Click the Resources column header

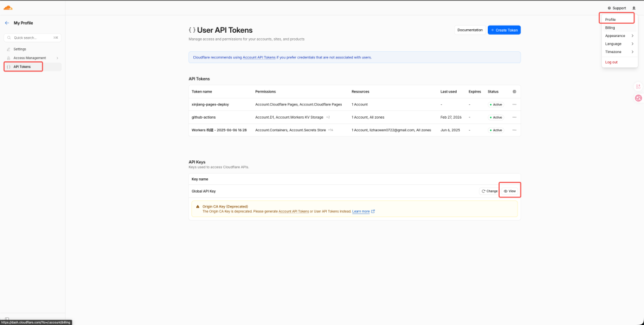tap(360, 92)
